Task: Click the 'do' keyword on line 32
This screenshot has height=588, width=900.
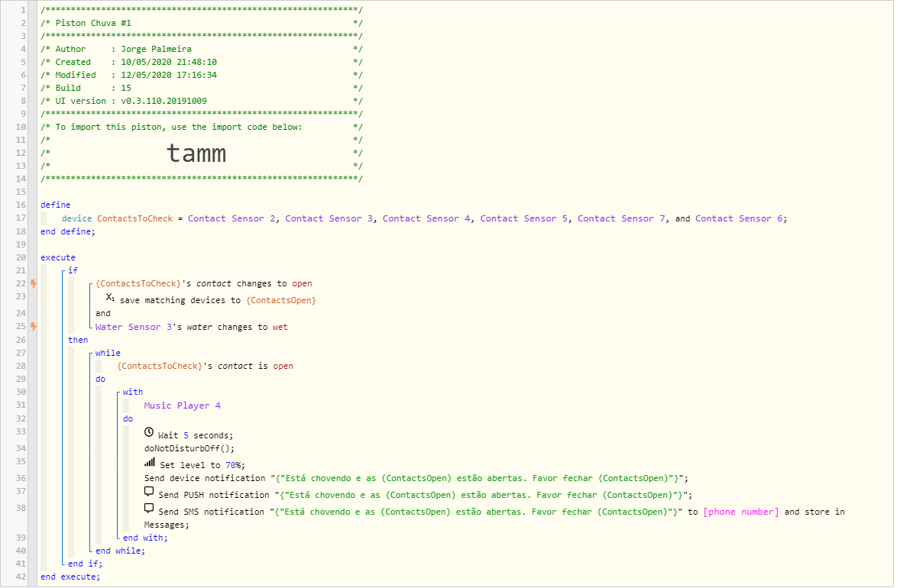Action: (x=128, y=418)
